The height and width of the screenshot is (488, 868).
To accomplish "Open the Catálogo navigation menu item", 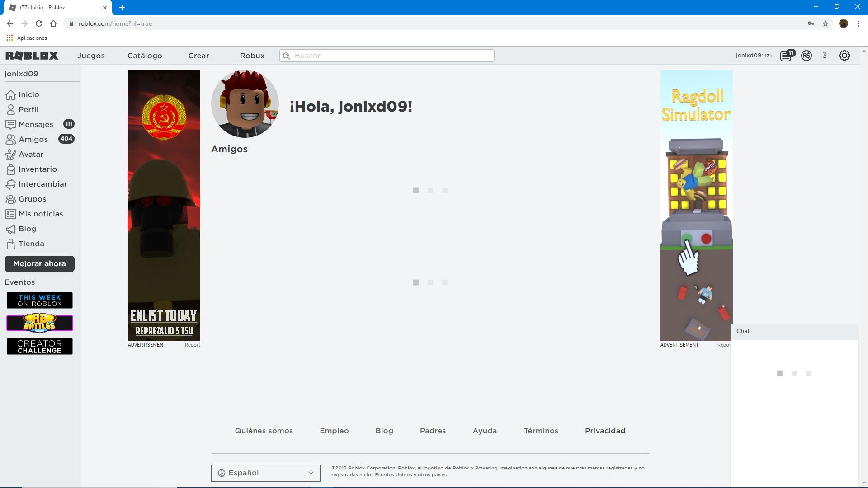I will (x=145, y=56).
